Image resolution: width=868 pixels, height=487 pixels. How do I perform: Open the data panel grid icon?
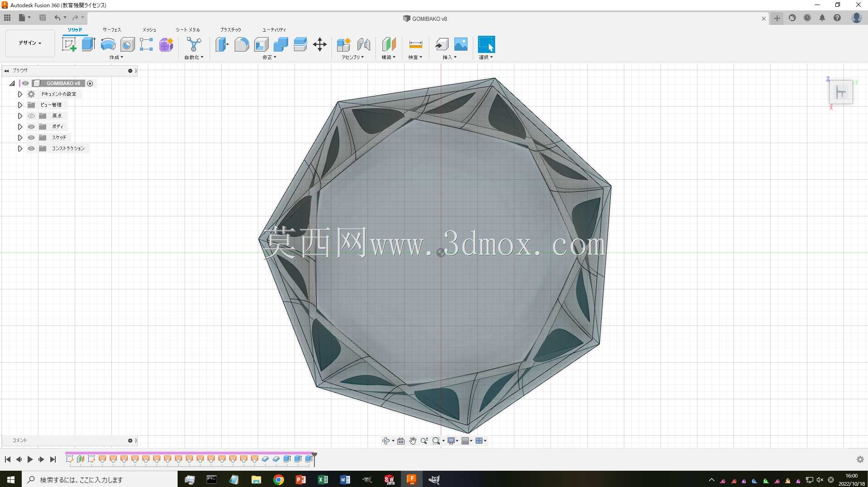pyautogui.click(x=7, y=18)
